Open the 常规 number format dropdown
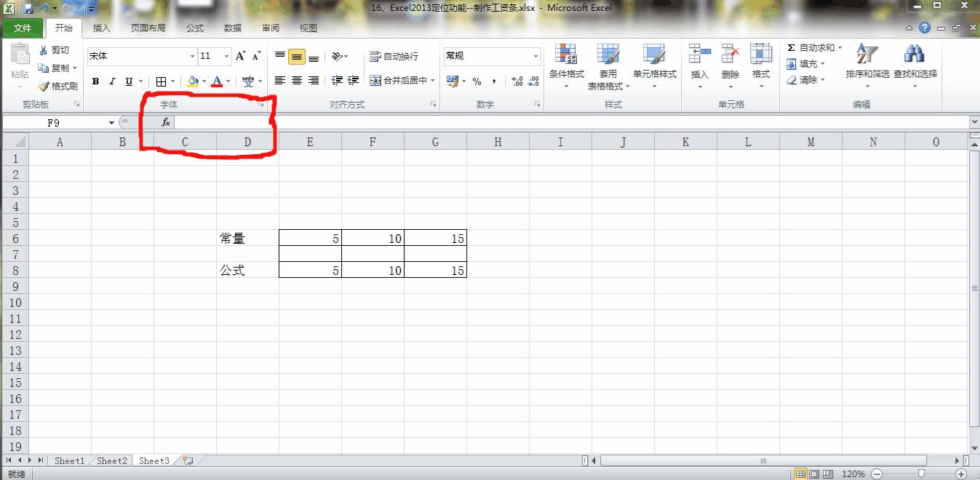The width and height of the screenshot is (980, 480). tap(536, 56)
